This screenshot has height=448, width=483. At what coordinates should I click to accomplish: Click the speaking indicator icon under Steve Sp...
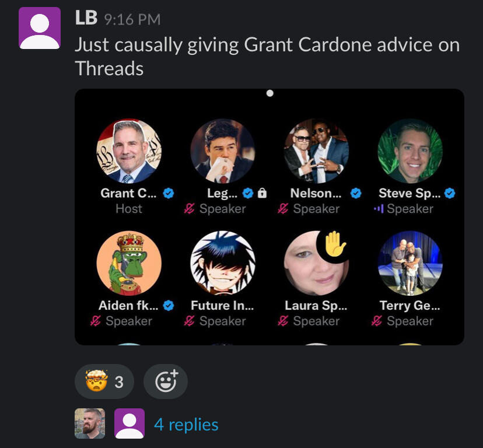coord(379,209)
